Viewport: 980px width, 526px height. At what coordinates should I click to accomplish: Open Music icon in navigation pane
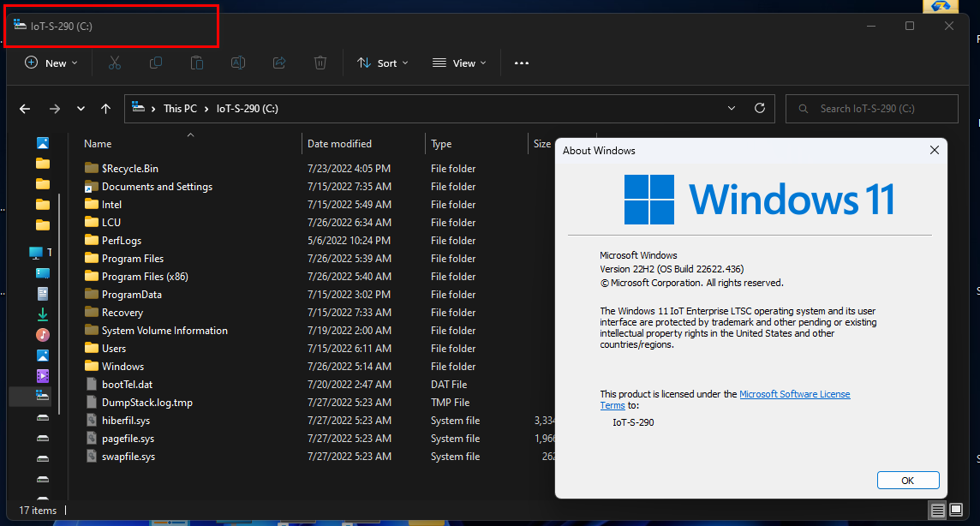click(x=43, y=335)
